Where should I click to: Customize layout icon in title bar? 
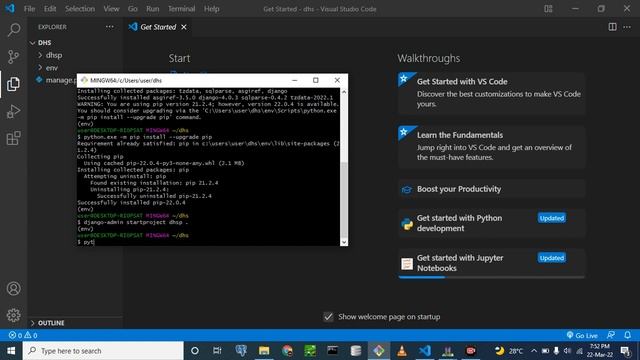548,9
